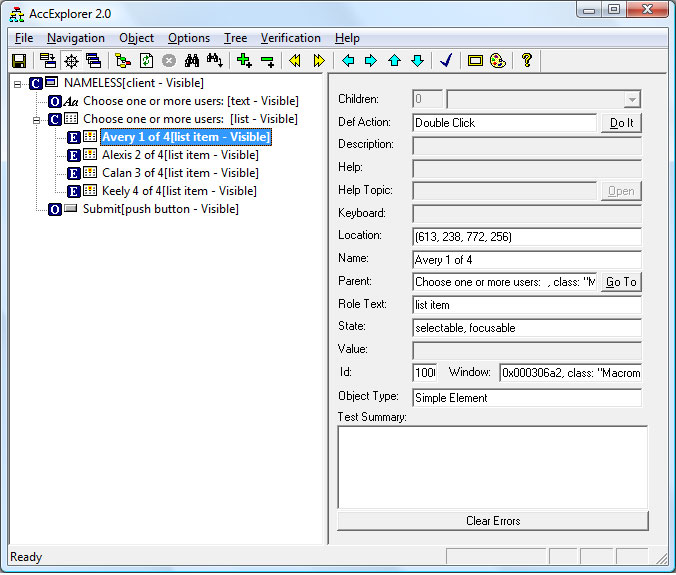Click the yellow question mark help icon

coord(526,60)
